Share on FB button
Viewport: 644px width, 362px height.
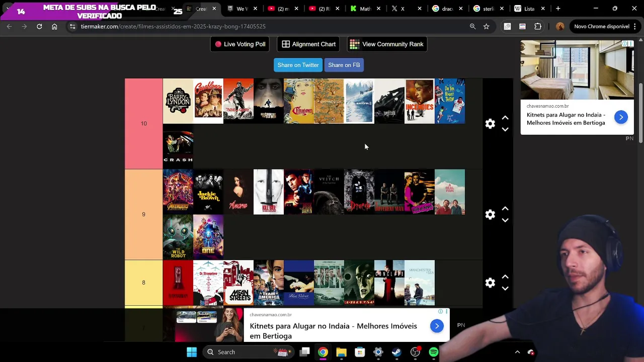click(x=344, y=65)
